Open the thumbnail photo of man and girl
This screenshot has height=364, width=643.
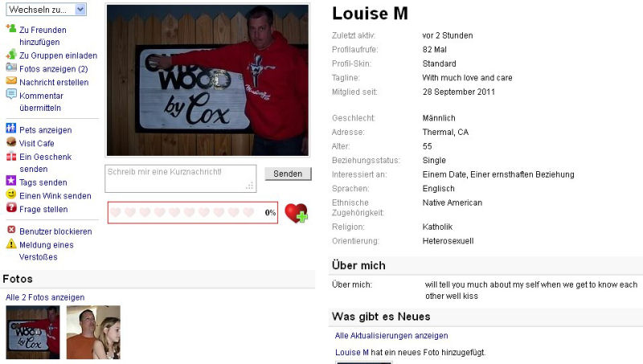(x=93, y=332)
